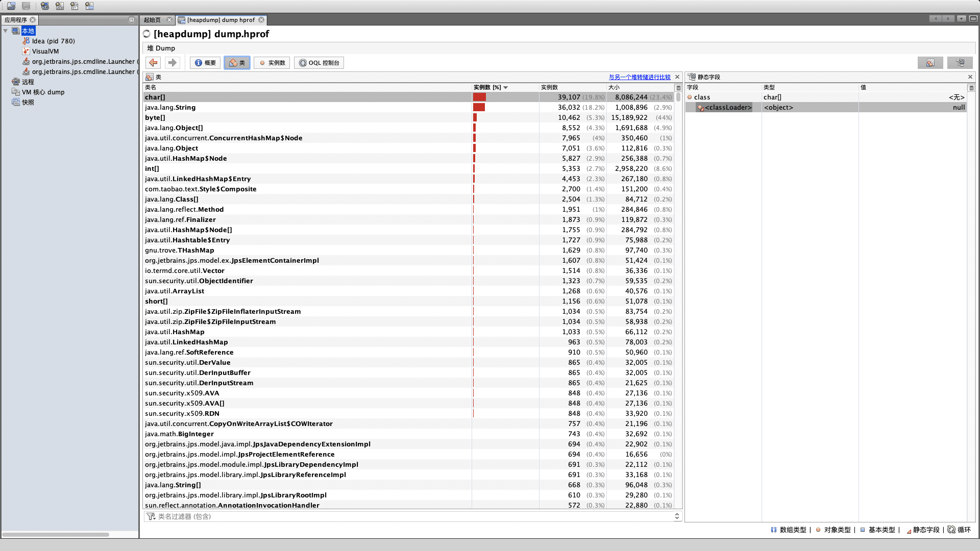This screenshot has height=551, width=980.
Task: Close the [heapdump] dump hprof tab
Action: (261, 20)
